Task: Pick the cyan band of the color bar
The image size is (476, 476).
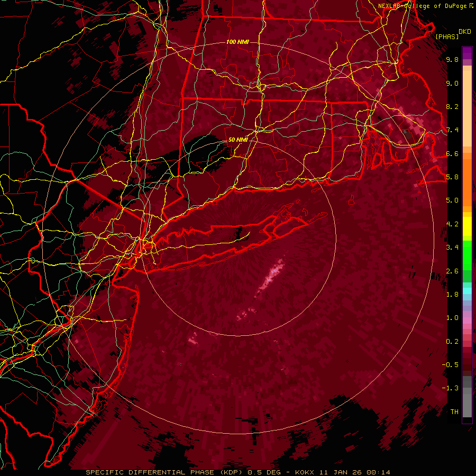Action: tap(467, 291)
